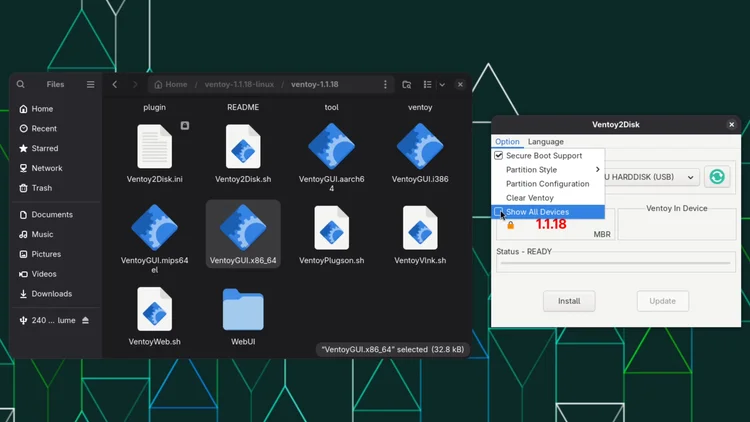
Task: Click the search icon in Files
Action: (x=21, y=84)
